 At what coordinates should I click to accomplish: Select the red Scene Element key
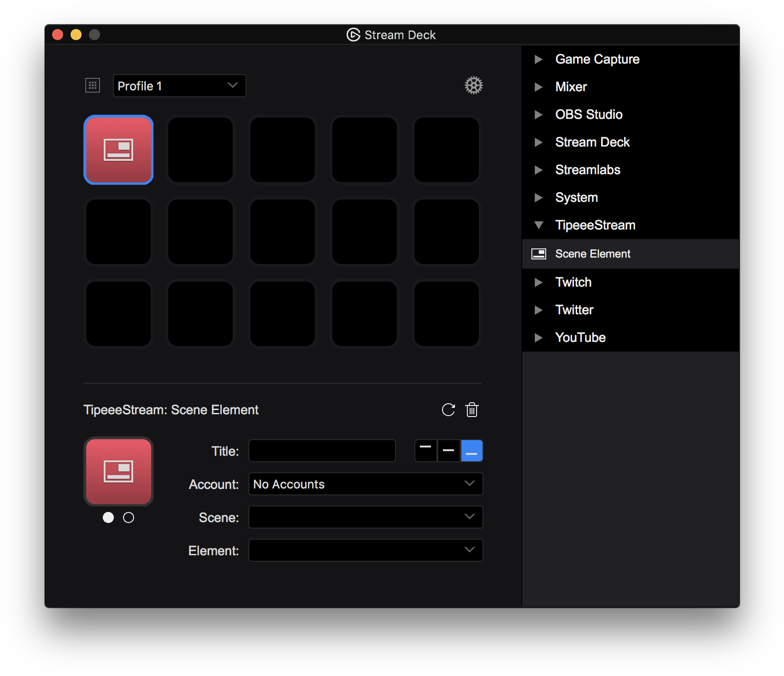pyautogui.click(x=118, y=150)
